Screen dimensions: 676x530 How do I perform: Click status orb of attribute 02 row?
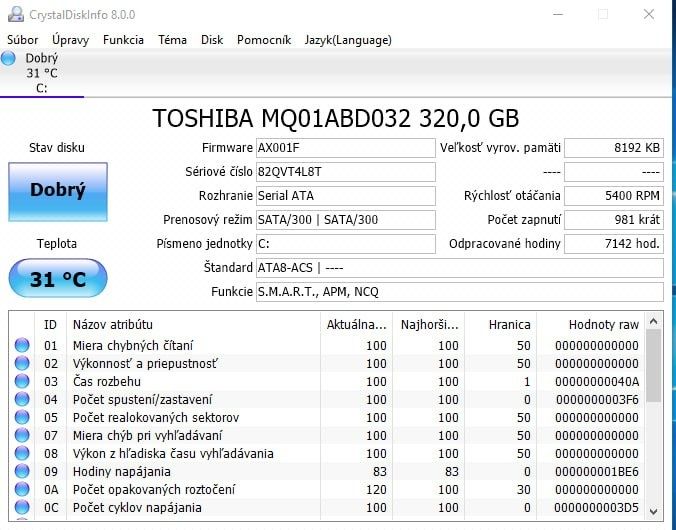22,364
